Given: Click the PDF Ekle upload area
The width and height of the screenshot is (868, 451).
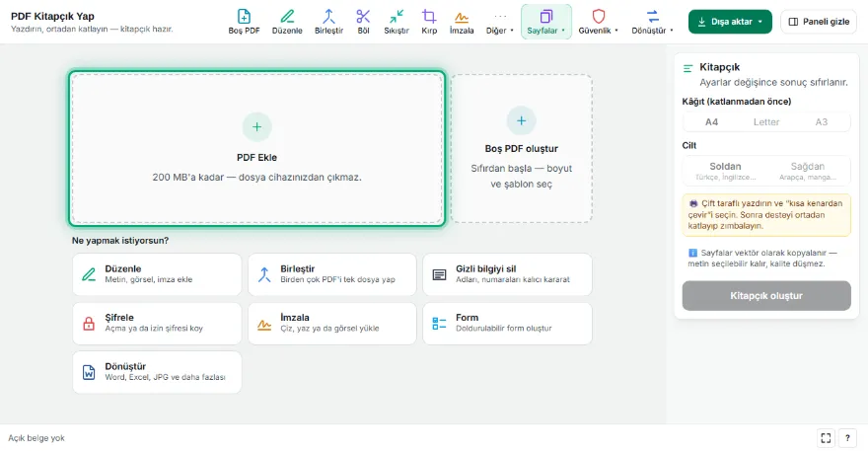Looking at the screenshot, I should click(256, 148).
